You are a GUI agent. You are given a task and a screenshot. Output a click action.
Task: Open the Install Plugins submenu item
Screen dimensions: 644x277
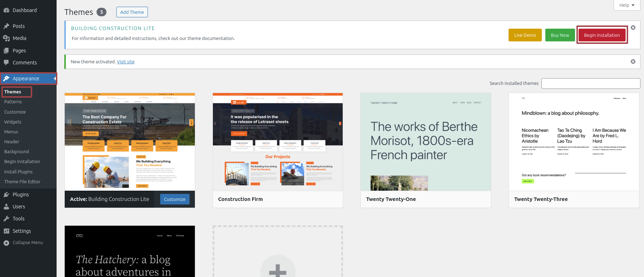(18, 172)
